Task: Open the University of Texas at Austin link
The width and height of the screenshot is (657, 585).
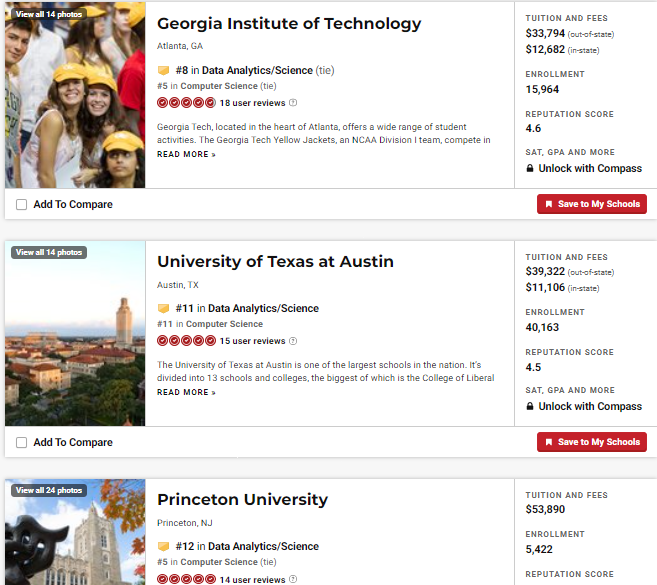Action: (x=275, y=262)
